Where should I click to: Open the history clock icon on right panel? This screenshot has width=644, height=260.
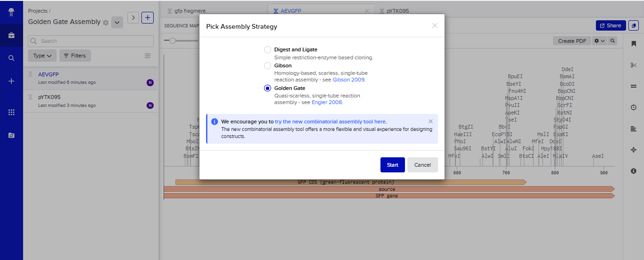click(x=633, y=107)
